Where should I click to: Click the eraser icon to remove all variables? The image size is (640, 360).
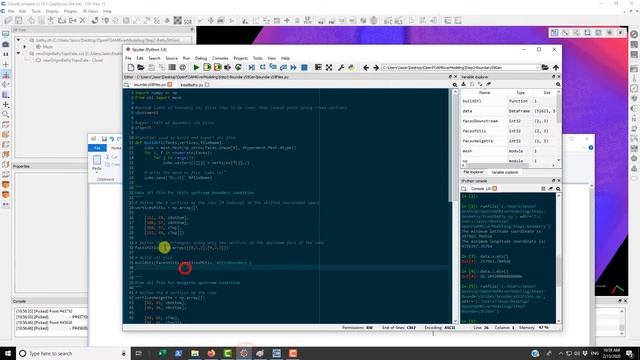tap(488, 84)
